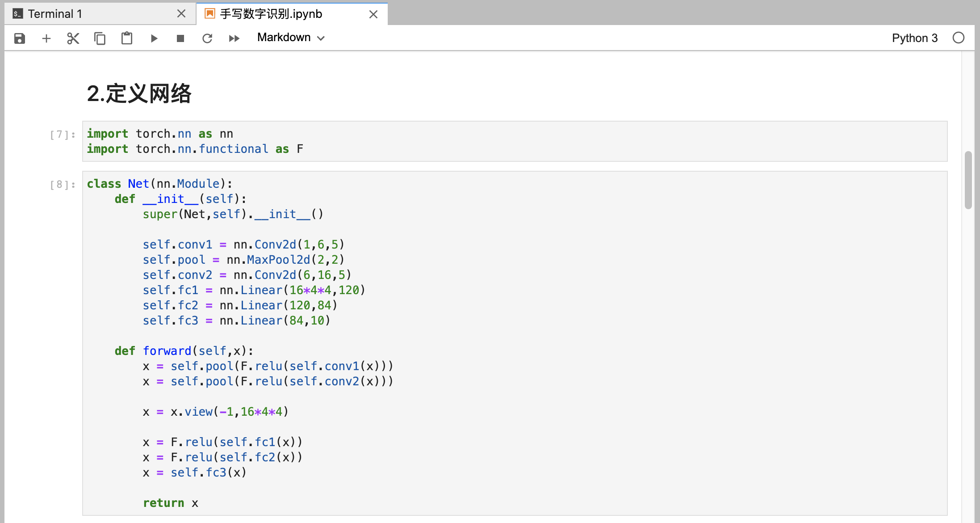
Task: Copy the selected cell
Action: coord(100,38)
